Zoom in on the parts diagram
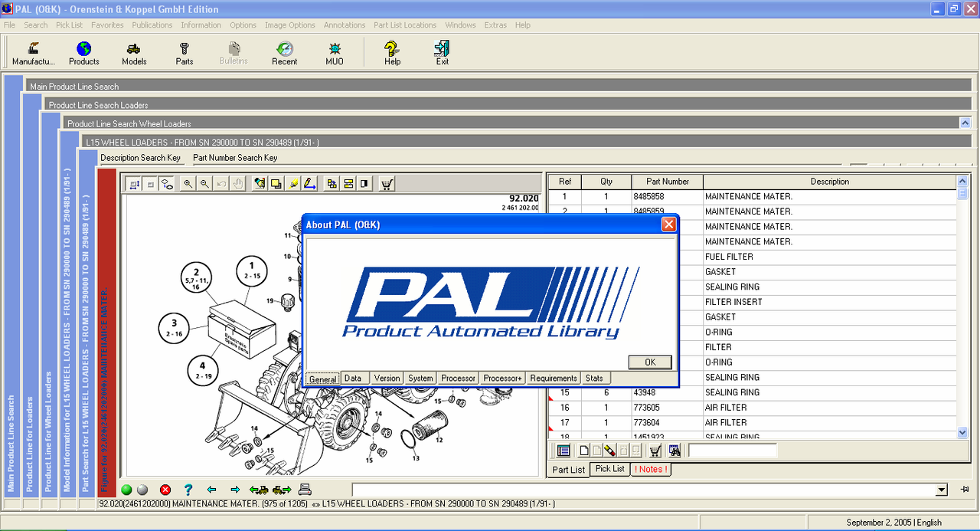980x531 pixels. 188,184
